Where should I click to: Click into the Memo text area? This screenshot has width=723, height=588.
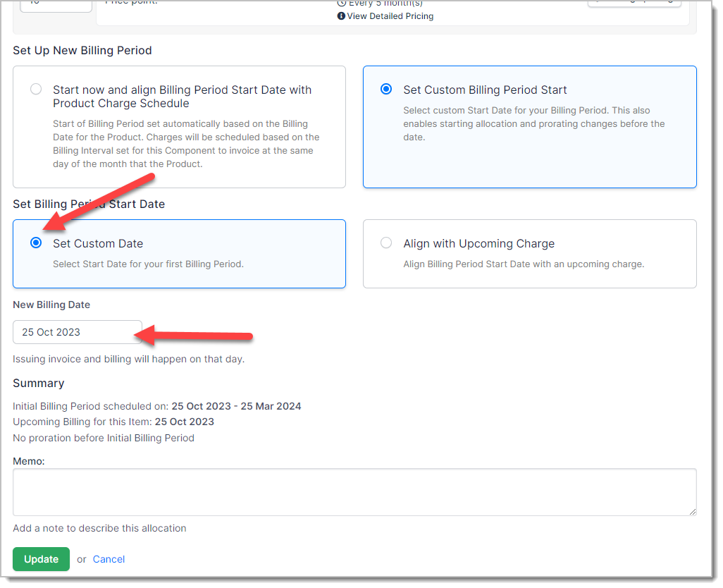pyautogui.click(x=354, y=492)
